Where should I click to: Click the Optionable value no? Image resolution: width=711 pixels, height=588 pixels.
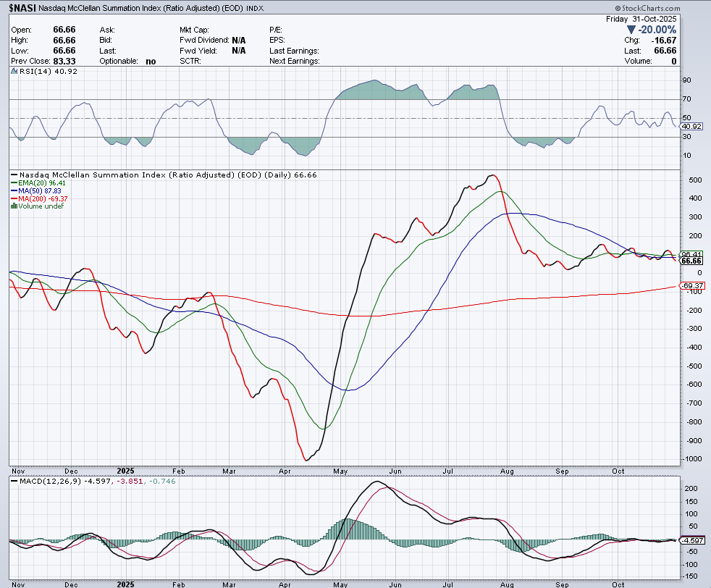[x=151, y=62]
